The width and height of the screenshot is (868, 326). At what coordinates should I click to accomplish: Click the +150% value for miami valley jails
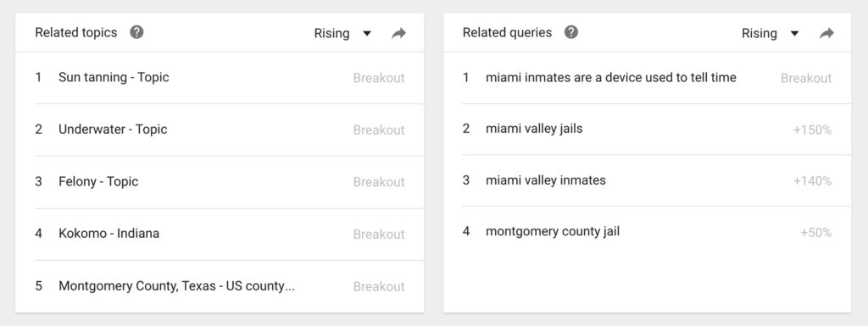[812, 130]
